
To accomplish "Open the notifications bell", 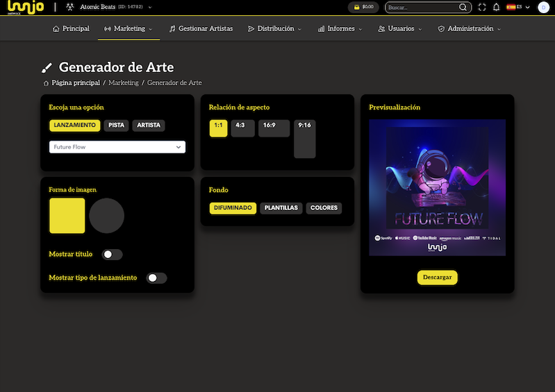I will pos(496,7).
